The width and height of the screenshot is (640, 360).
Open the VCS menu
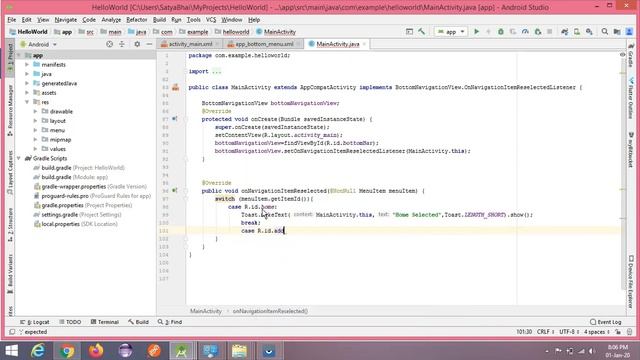(x=211, y=20)
